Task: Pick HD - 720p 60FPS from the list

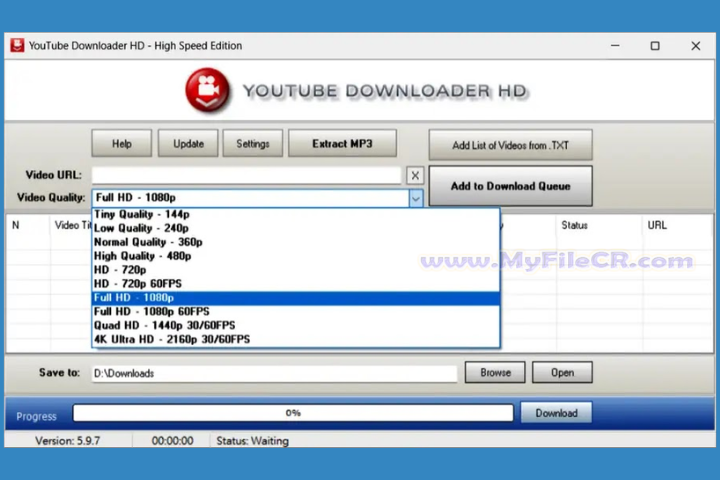Action: pos(296,283)
